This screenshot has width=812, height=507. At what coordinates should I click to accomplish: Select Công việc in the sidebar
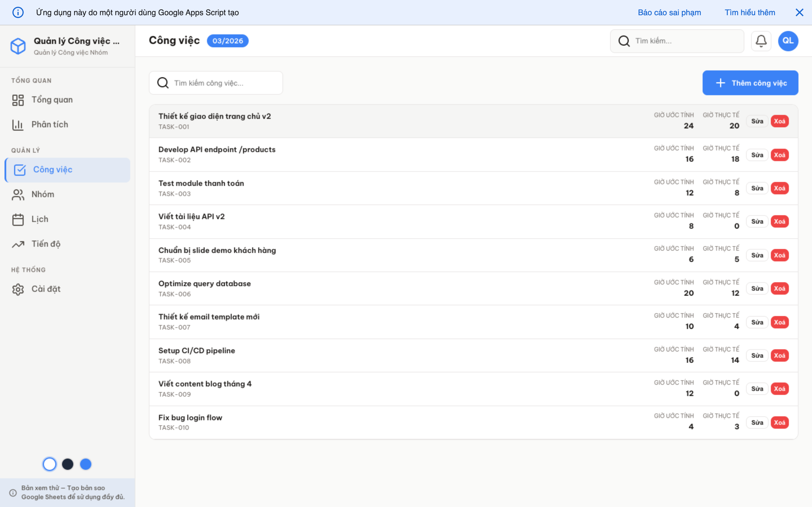coord(52,169)
